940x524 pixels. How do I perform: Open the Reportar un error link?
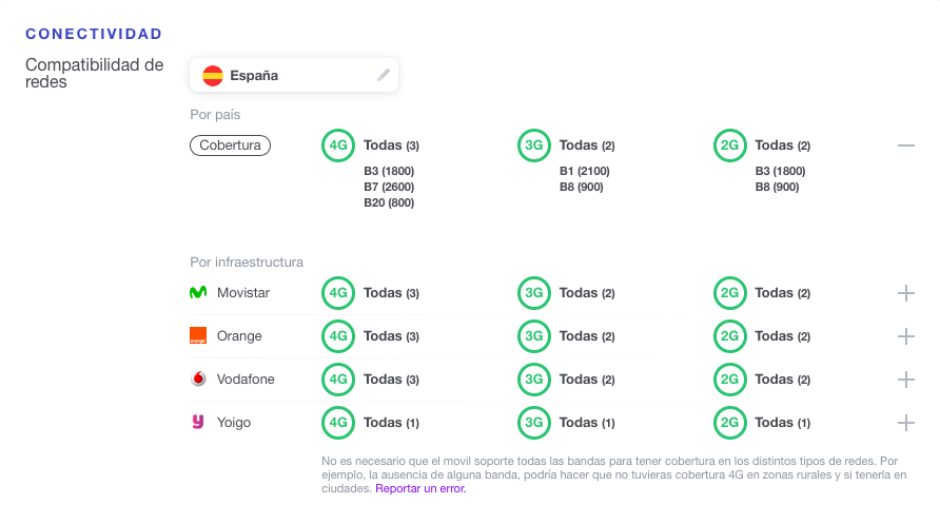[x=420, y=489]
